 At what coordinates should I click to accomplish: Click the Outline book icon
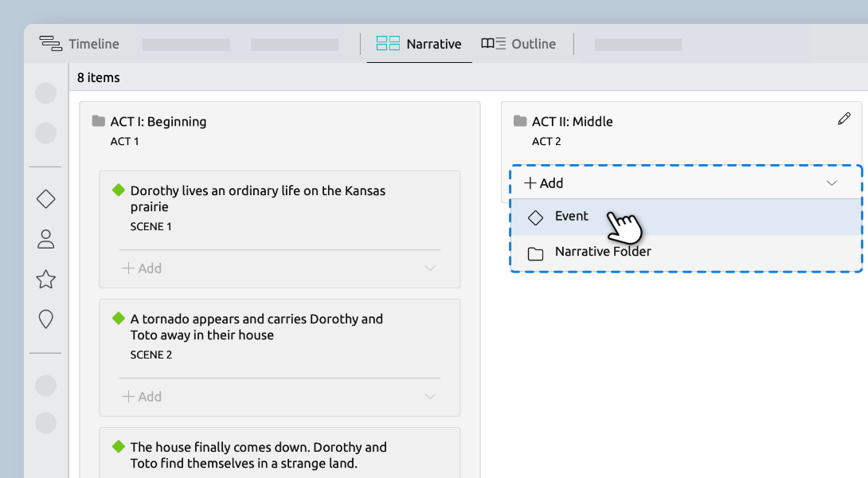point(493,43)
